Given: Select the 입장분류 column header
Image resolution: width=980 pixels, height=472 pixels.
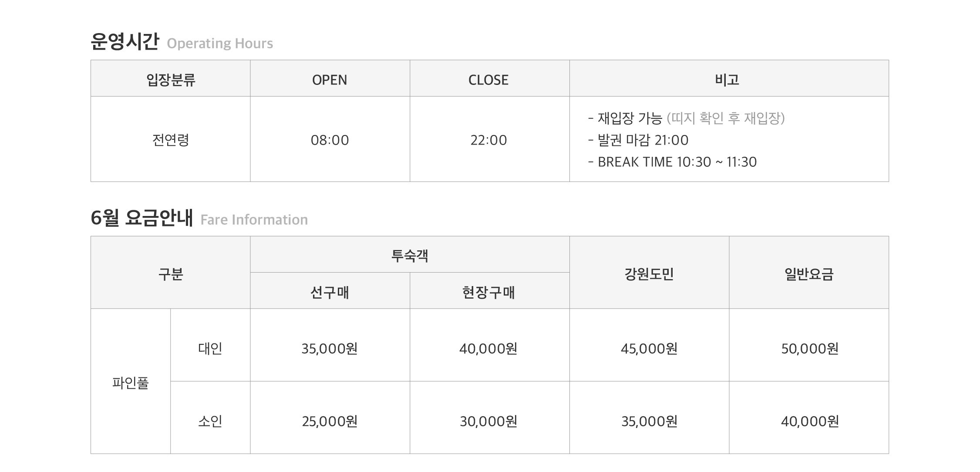Looking at the screenshot, I should click(x=171, y=78).
